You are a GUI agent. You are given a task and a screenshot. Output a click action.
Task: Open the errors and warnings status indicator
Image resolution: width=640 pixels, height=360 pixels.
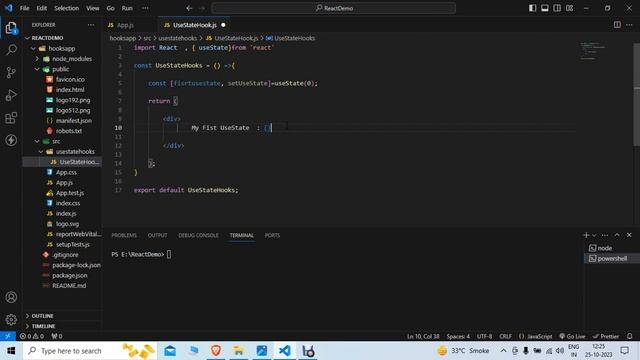(x=31, y=336)
